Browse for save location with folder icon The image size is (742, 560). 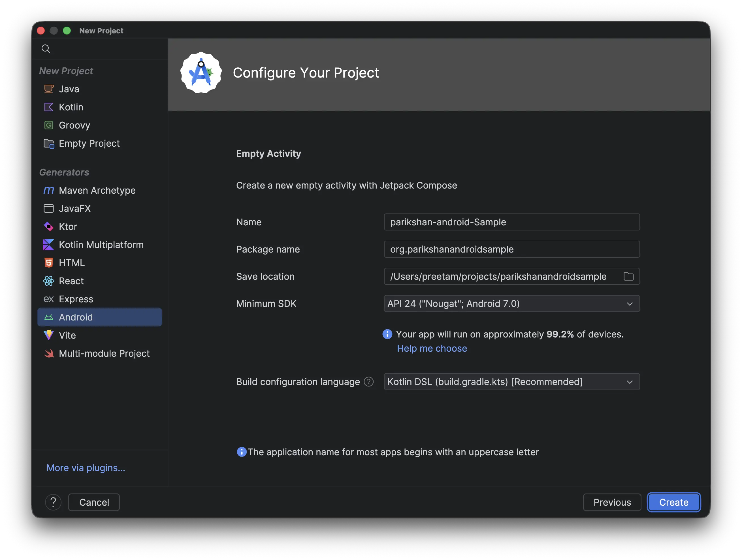(x=628, y=276)
